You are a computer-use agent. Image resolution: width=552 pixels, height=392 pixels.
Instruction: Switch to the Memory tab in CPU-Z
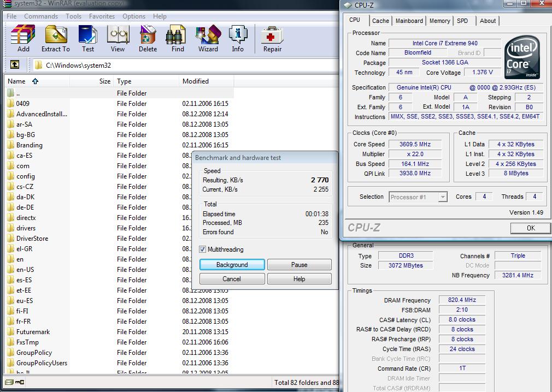point(440,21)
